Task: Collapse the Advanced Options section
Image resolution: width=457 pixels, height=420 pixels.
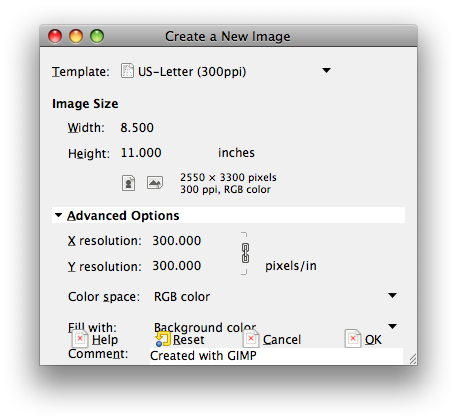Action: pos(58,215)
